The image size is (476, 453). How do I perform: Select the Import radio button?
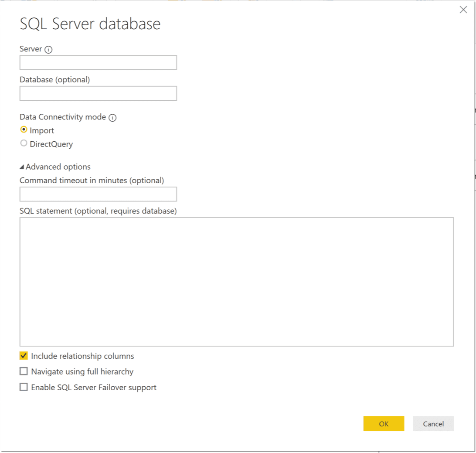(x=24, y=129)
